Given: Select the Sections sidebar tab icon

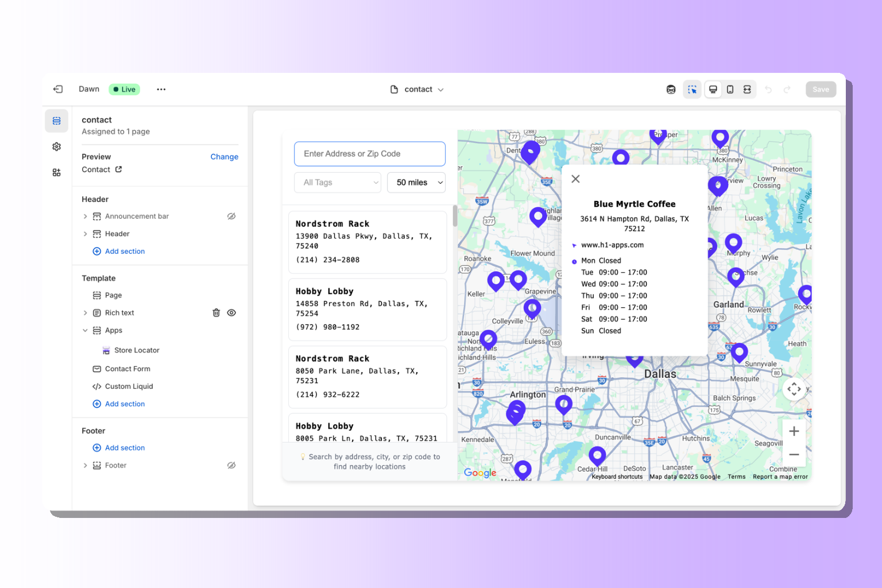Looking at the screenshot, I should click(x=56, y=121).
